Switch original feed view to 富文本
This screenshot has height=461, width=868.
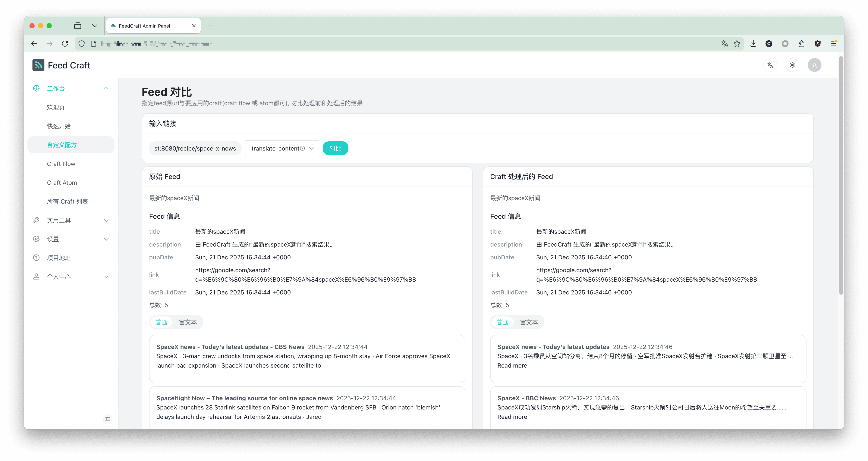pyautogui.click(x=188, y=322)
